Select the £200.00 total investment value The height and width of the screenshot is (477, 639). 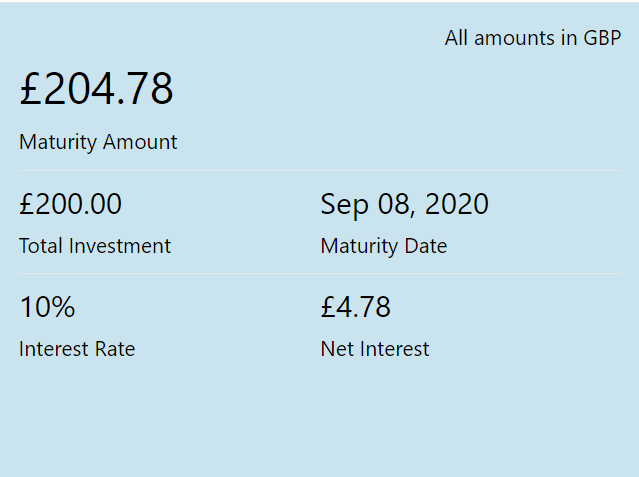point(71,204)
